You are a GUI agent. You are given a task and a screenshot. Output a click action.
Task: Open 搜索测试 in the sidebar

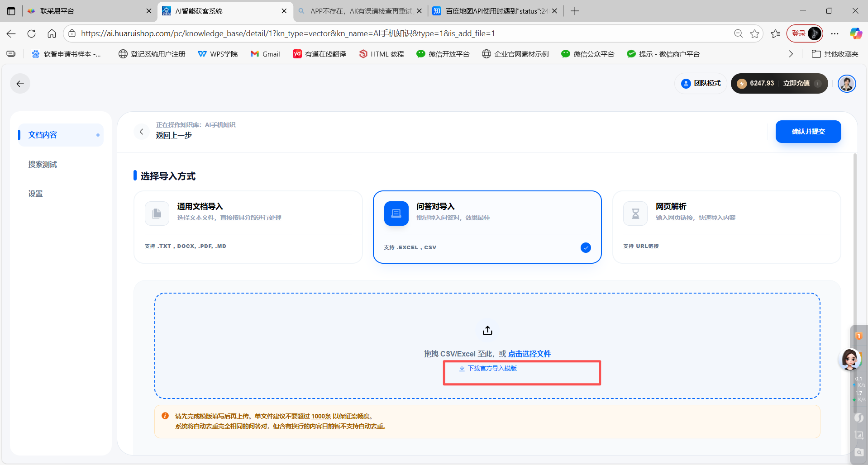tap(43, 164)
